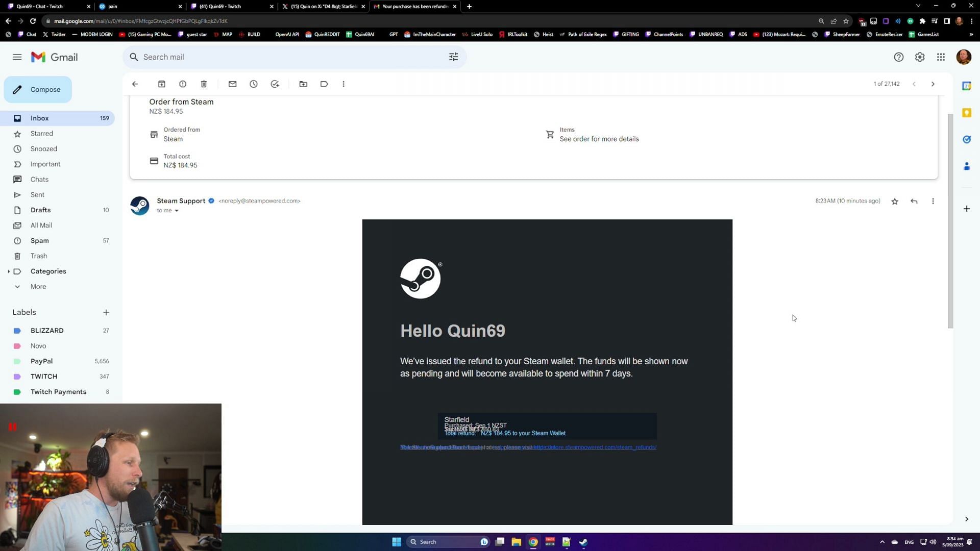Star the Steam Support message
The height and width of the screenshot is (551, 980).
tap(895, 202)
